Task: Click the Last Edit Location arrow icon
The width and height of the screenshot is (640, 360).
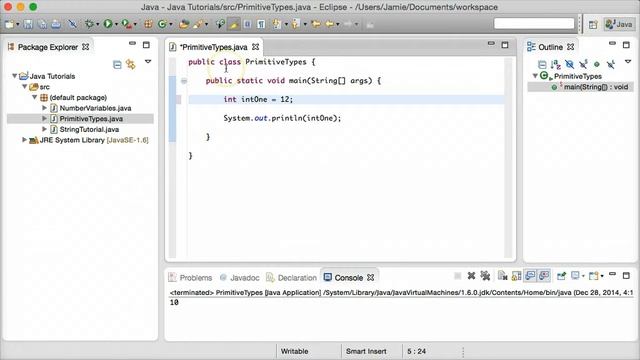Action: click(x=316, y=24)
